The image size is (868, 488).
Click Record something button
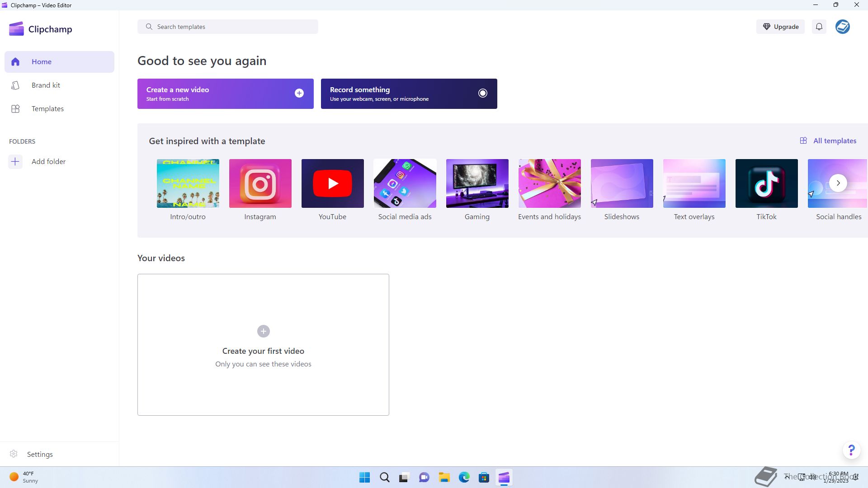point(409,94)
